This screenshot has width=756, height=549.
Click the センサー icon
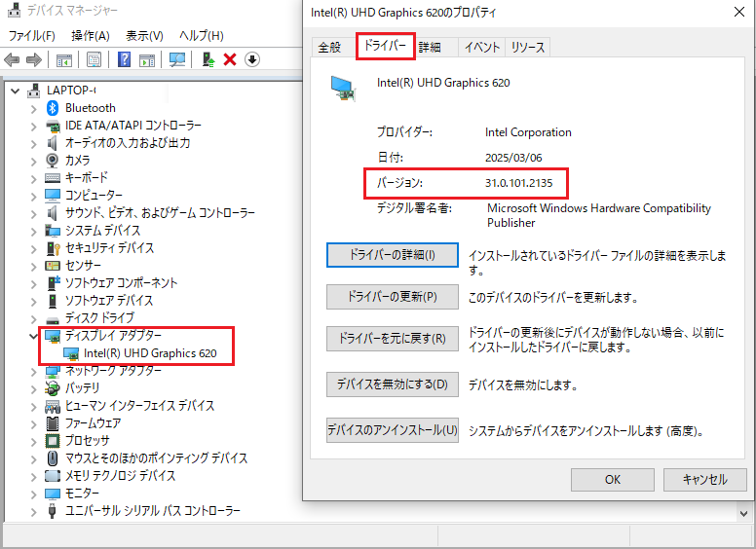tap(52, 266)
